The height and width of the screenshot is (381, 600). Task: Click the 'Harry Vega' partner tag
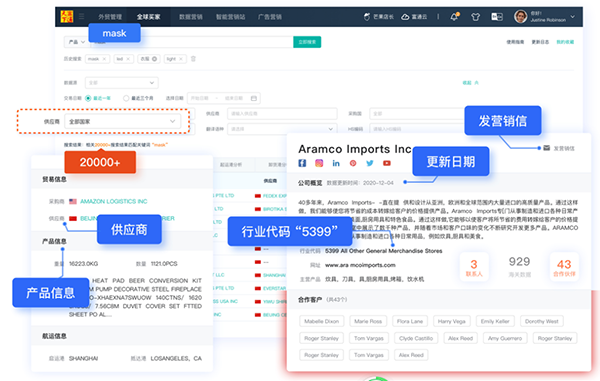pos(452,321)
